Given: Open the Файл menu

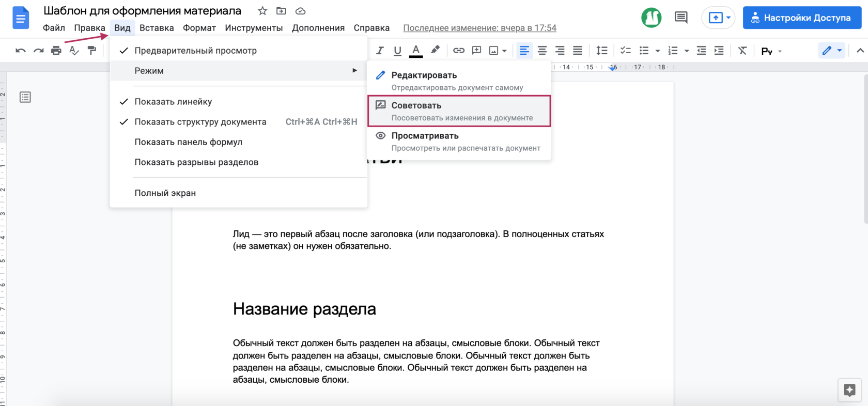Looking at the screenshot, I should click(54, 28).
